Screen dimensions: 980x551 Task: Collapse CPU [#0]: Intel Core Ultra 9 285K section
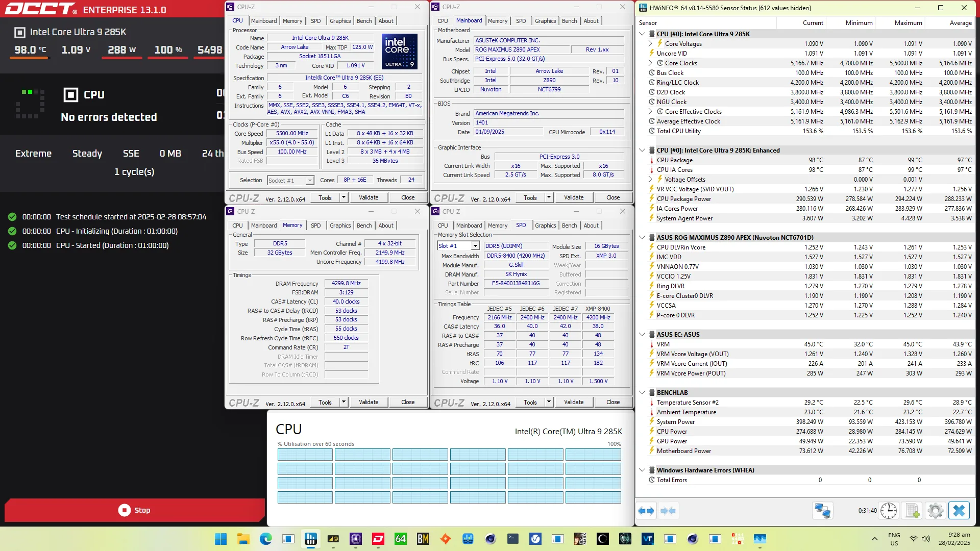click(642, 34)
